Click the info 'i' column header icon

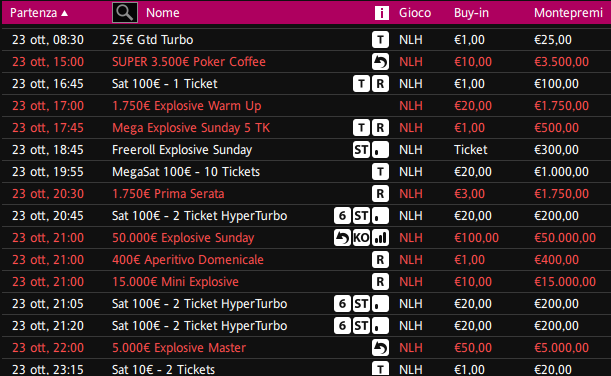(381, 13)
